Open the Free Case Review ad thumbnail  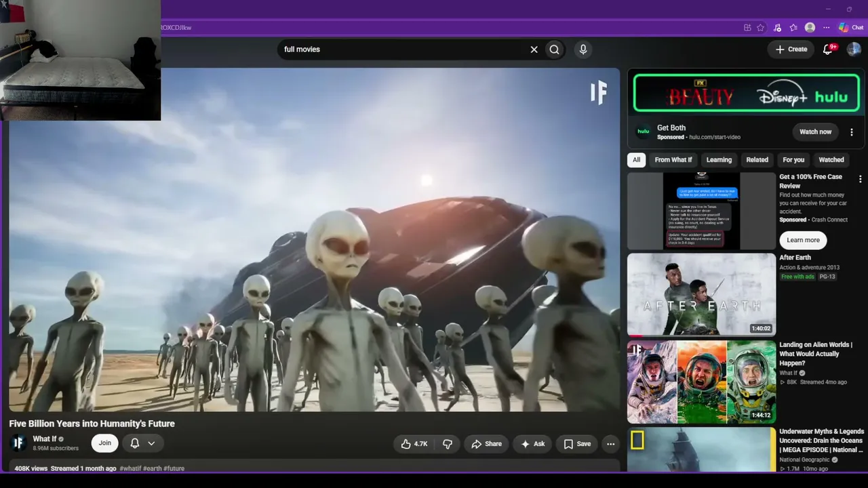(x=701, y=211)
